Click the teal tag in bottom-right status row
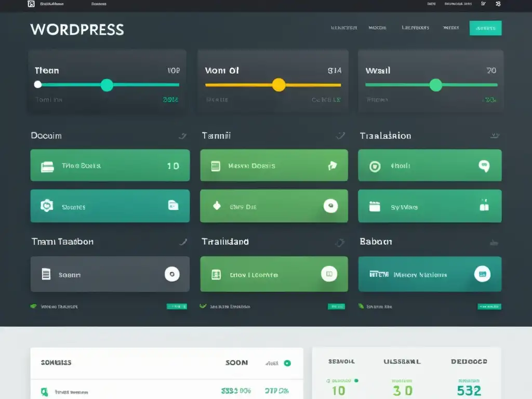The height and width of the screenshot is (399, 532). click(489, 307)
